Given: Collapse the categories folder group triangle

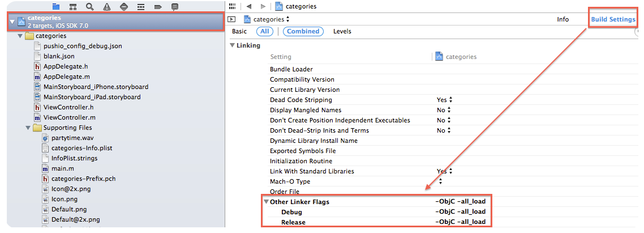Looking at the screenshot, I should pos(20,36).
